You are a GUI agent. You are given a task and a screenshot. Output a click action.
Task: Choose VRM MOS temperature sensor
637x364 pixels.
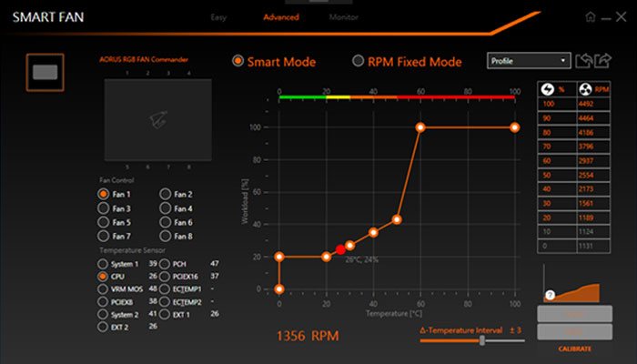pyautogui.click(x=103, y=288)
